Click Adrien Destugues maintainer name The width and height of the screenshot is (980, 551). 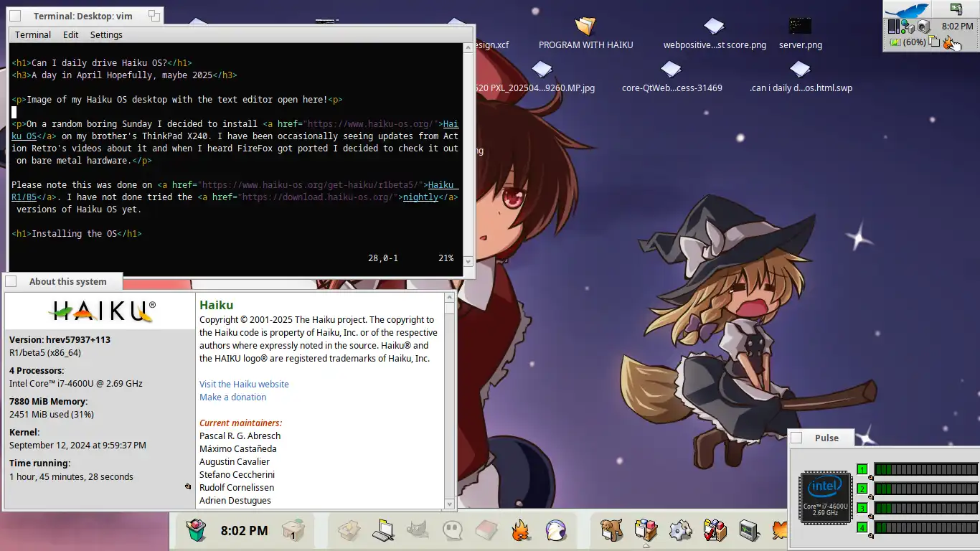235,500
